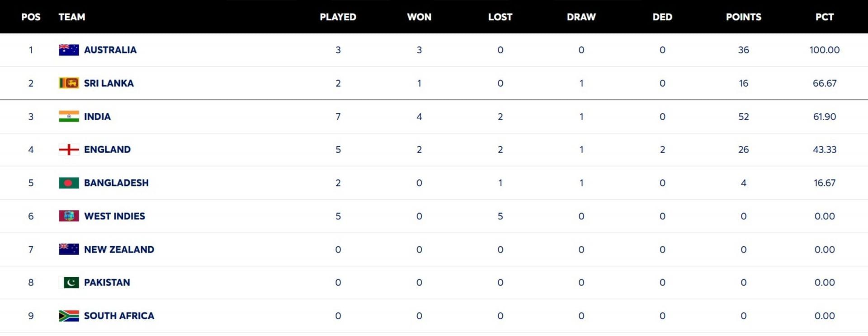This screenshot has height=336, width=868.
Task: Click the West Indies flag icon
Action: click(x=69, y=216)
